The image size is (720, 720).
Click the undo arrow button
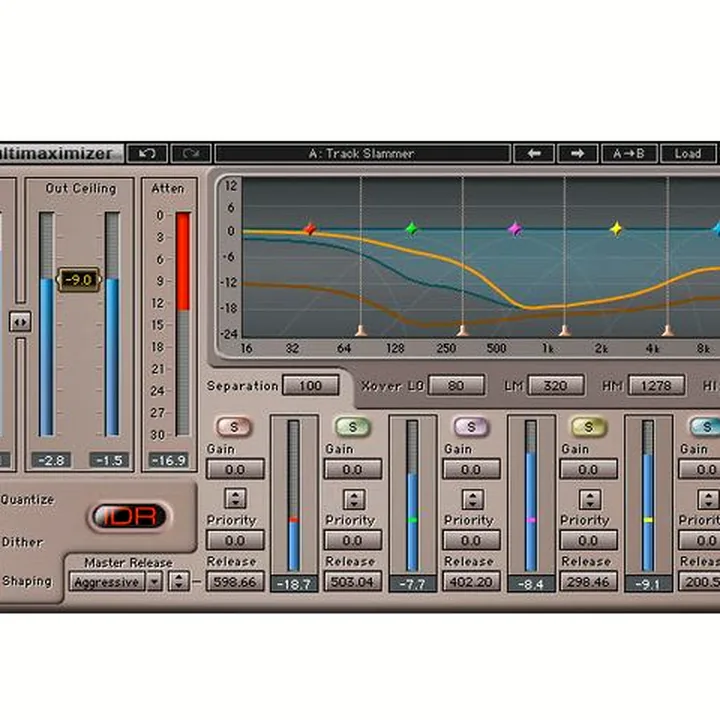147,153
